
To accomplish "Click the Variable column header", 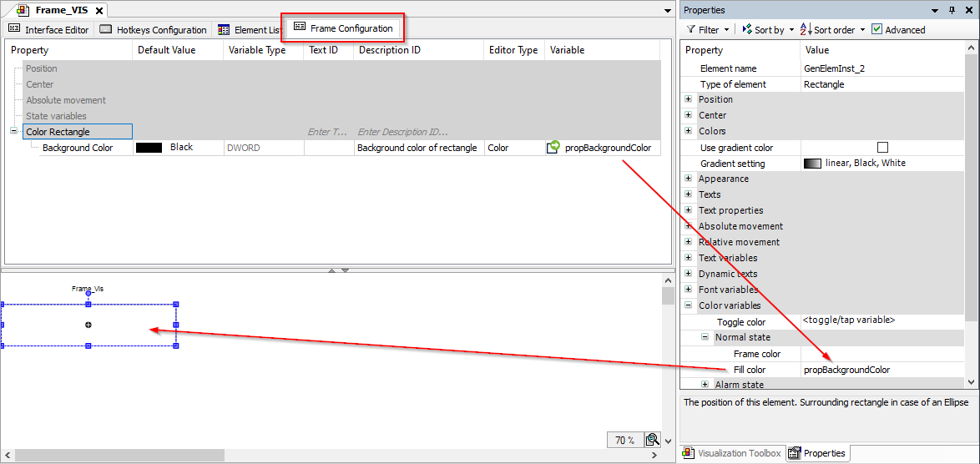I will pyautogui.click(x=603, y=50).
